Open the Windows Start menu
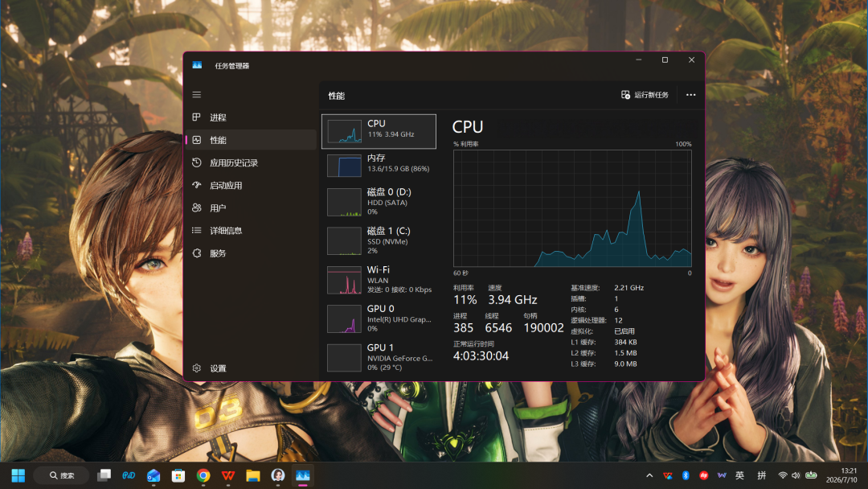 click(18, 475)
